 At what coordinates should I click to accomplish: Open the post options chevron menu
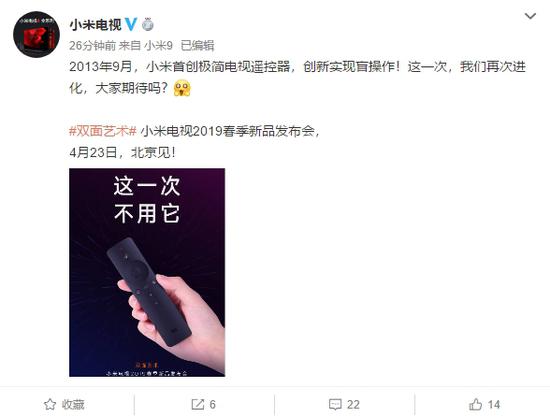tap(530, 16)
